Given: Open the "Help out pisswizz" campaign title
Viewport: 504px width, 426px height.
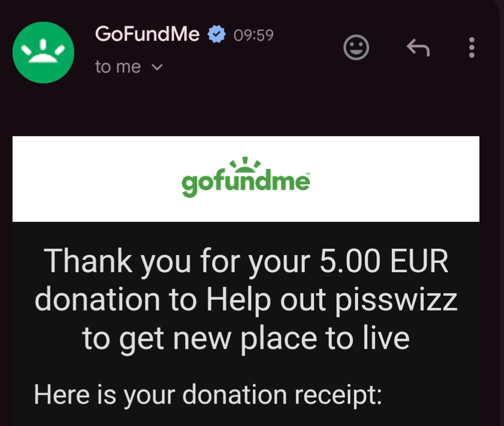Looking at the screenshot, I should coord(332,300).
